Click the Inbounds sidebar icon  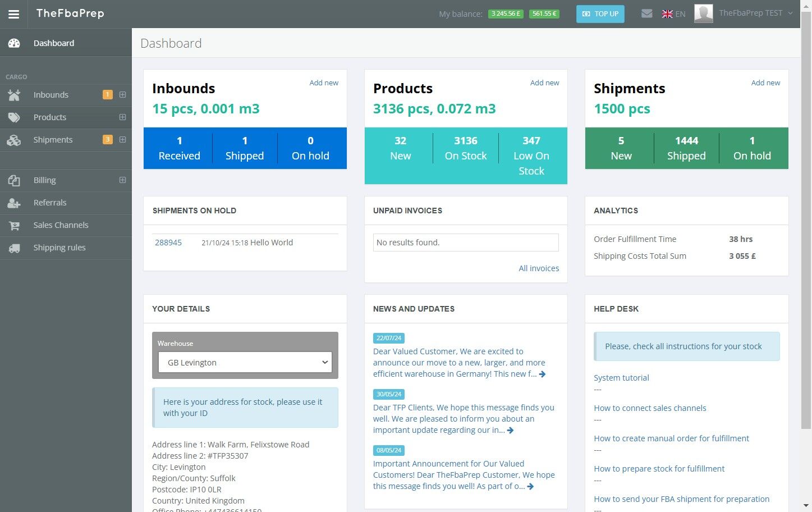14,95
